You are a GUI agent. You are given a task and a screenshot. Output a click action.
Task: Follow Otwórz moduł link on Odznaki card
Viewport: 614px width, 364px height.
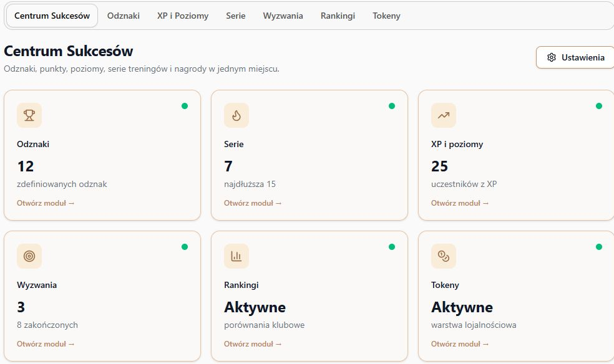[x=46, y=203]
